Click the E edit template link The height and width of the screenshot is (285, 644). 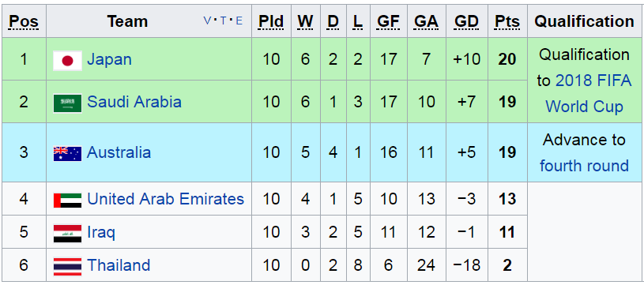pos(239,21)
